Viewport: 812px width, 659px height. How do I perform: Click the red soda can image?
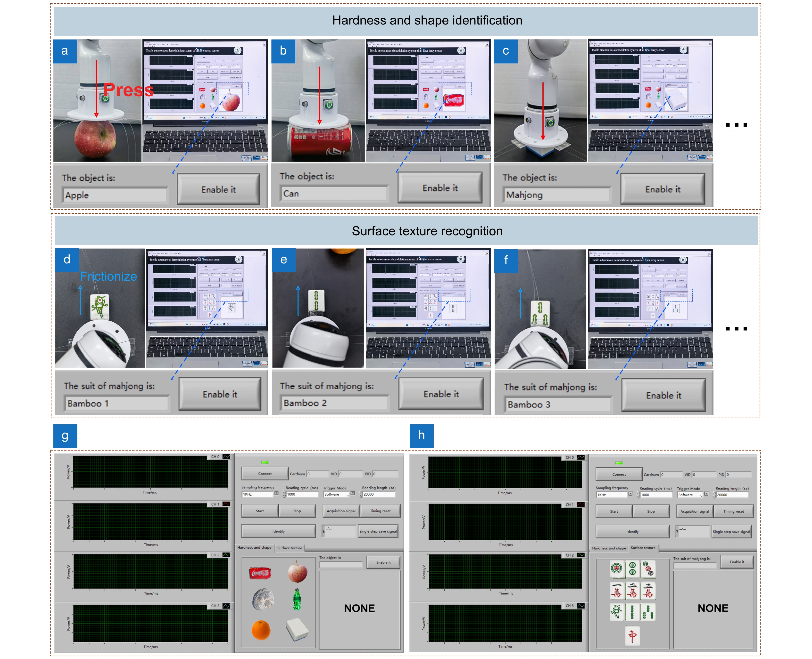tap(260, 573)
